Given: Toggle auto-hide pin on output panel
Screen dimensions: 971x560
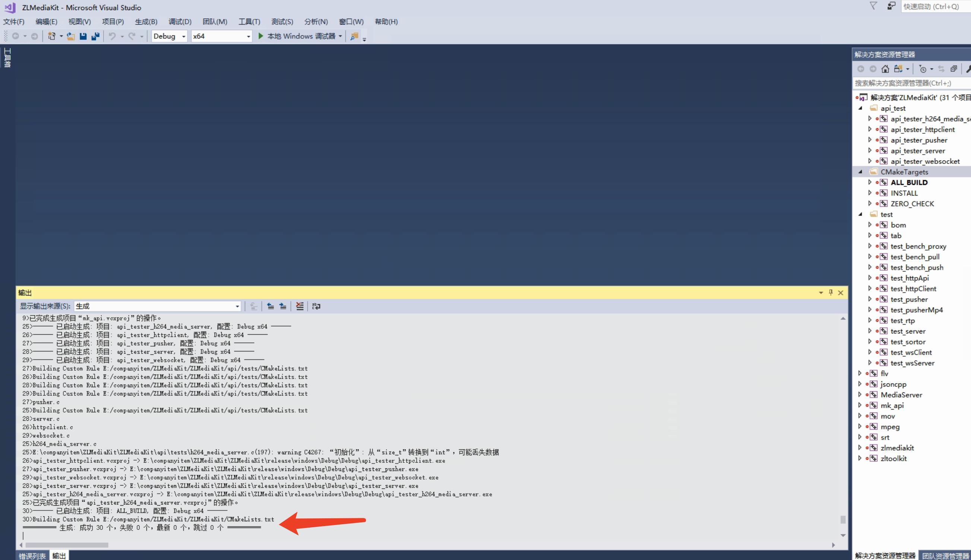Looking at the screenshot, I should [831, 293].
